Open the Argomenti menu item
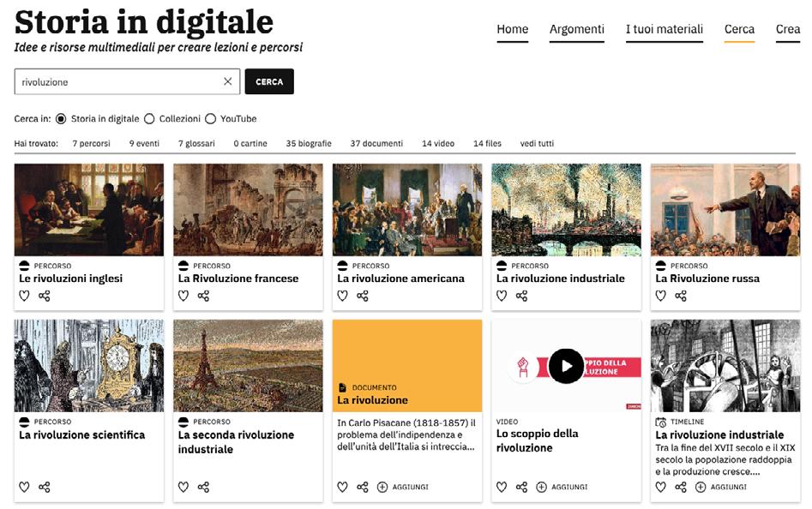This screenshot has height=509, width=812. [576, 29]
